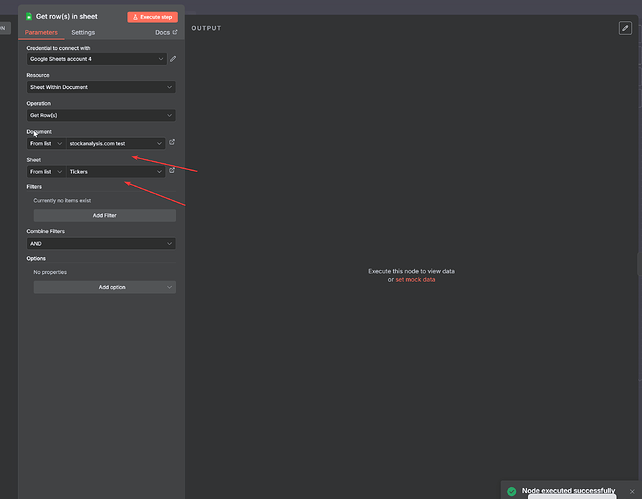Dismiss the success notification
642x499 pixels.
[x=632, y=491]
